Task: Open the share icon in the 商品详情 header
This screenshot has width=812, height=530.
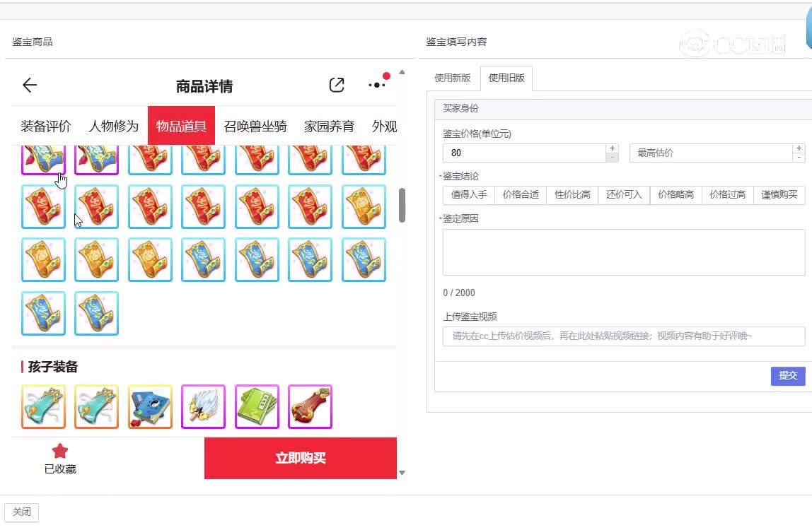Action: point(337,85)
